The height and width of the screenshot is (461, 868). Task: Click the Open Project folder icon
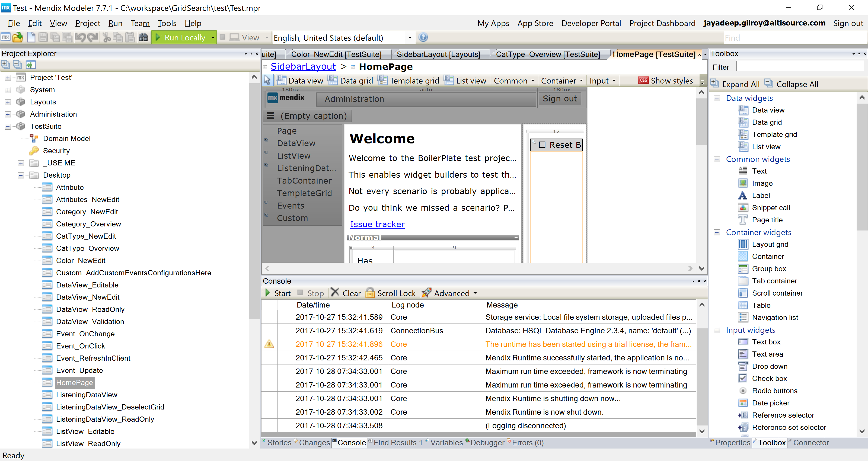18,37
